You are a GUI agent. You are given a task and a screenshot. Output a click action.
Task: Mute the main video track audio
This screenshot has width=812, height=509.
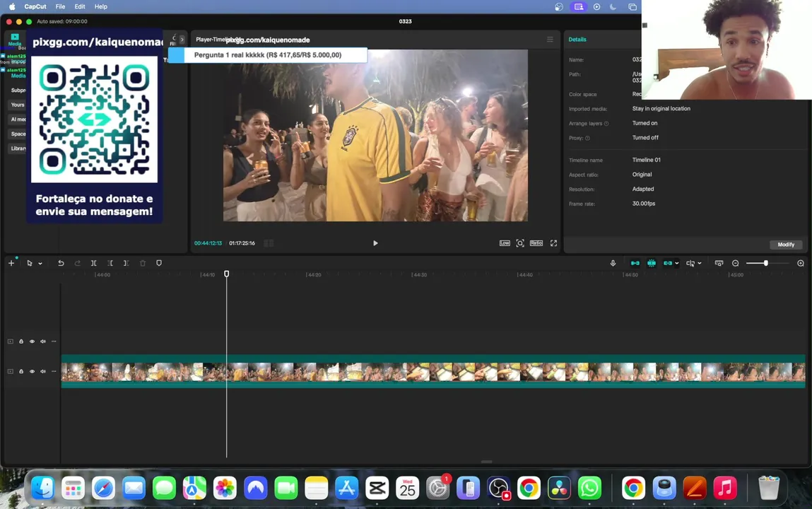click(x=43, y=371)
